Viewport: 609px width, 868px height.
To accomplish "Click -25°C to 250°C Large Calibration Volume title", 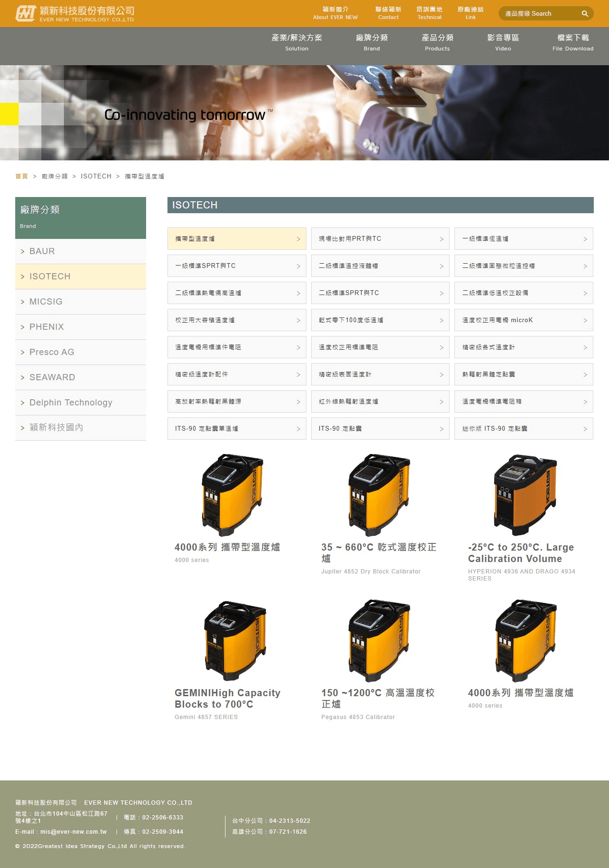I will coord(521,553).
